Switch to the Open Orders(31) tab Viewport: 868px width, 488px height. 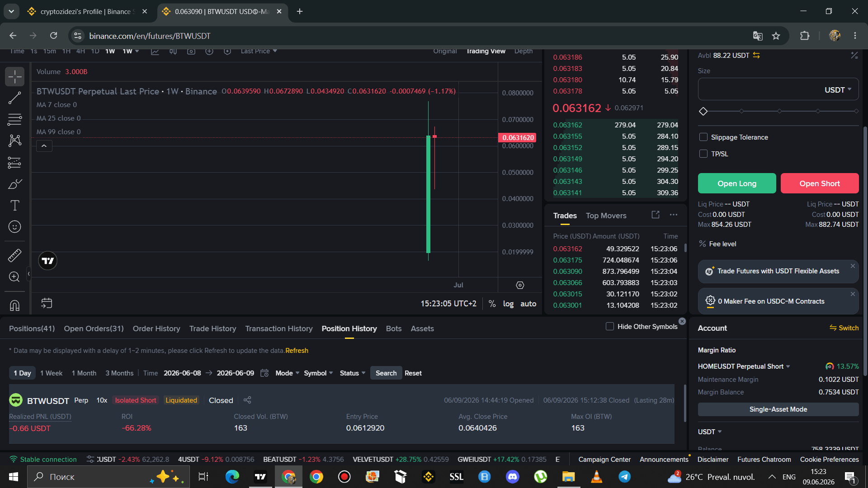coord(94,328)
